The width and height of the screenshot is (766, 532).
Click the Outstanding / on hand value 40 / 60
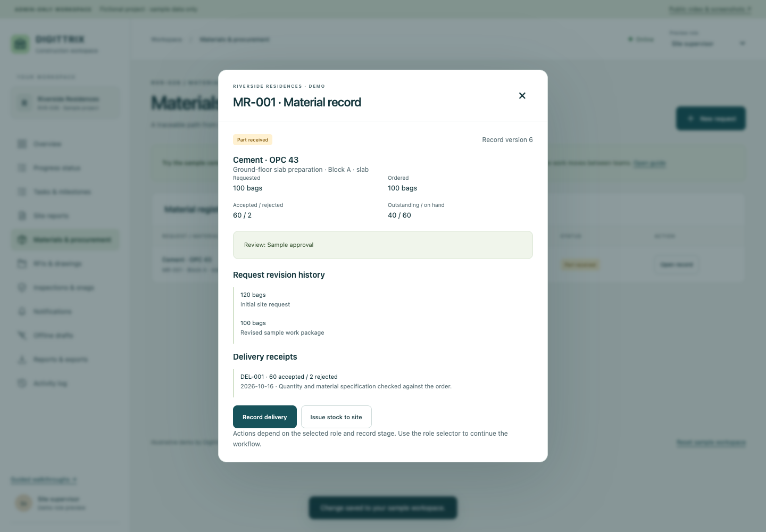click(399, 215)
